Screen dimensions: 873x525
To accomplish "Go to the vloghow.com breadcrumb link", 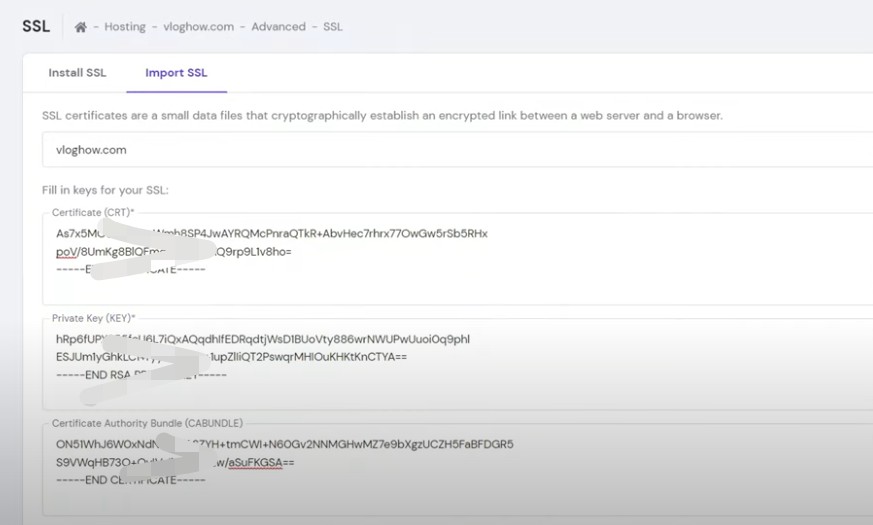I will point(200,27).
